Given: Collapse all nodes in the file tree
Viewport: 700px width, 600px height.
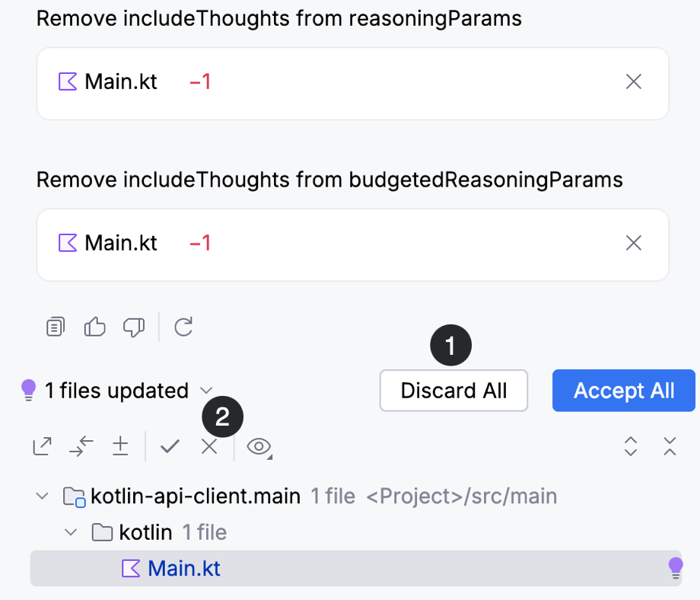Looking at the screenshot, I should [670, 447].
